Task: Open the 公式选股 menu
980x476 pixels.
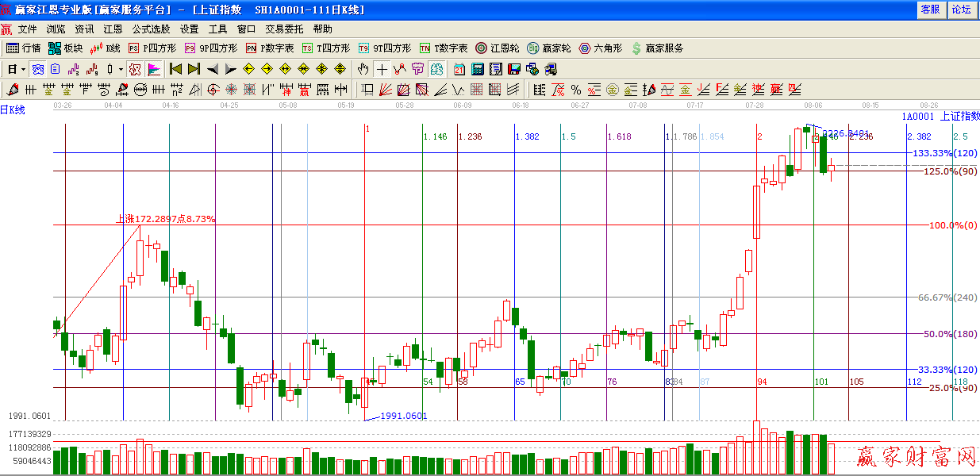Action: pyautogui.click(x=152, y=29)
